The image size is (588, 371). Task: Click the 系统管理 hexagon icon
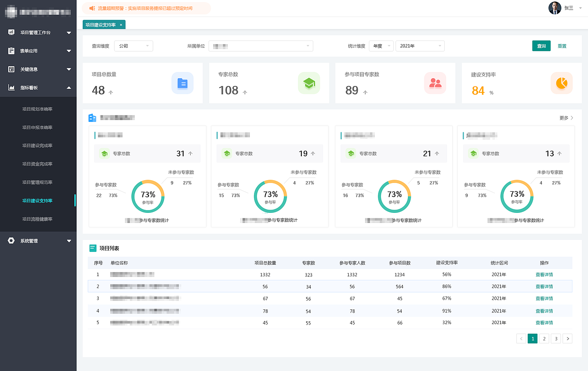coord(11,240)
